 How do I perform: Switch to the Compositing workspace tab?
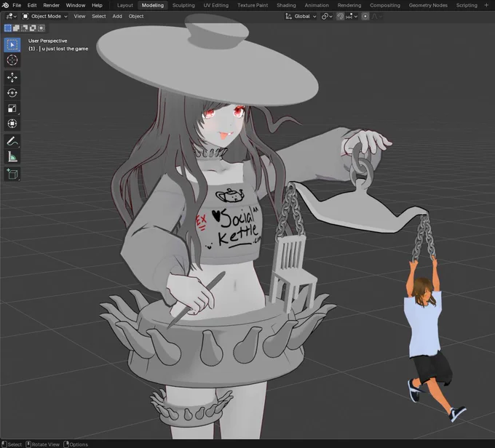coord(385,5)
